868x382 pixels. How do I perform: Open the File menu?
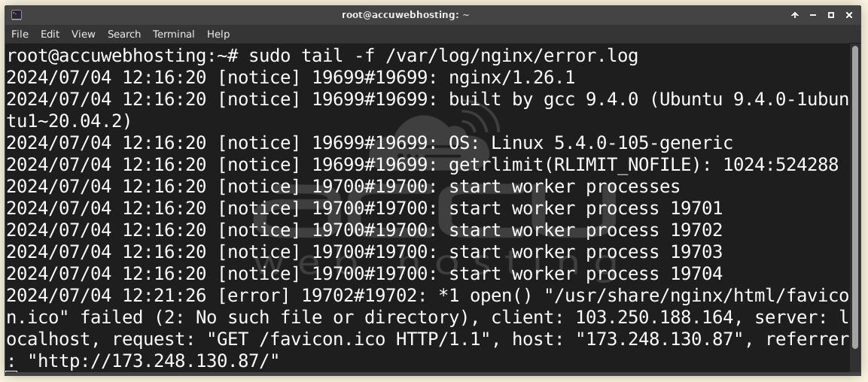point(20,35)
